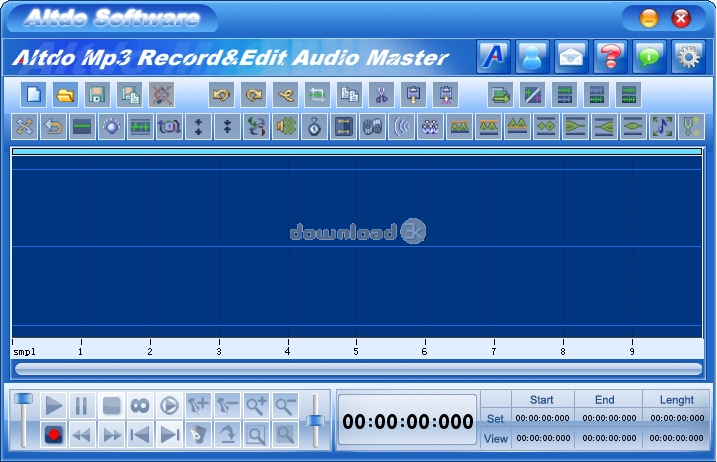Click the music note icon with corner arrows
Screen dimensions: 717x462
point(662,126)
